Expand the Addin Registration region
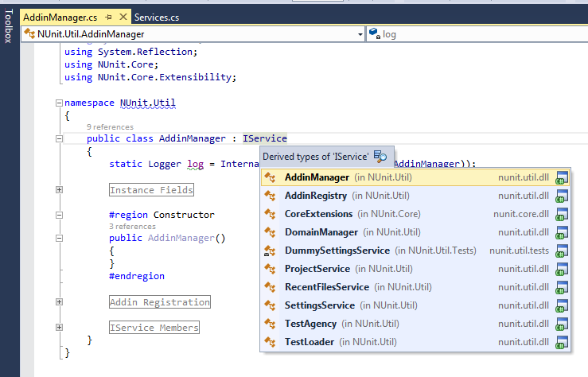 [59, 301]
